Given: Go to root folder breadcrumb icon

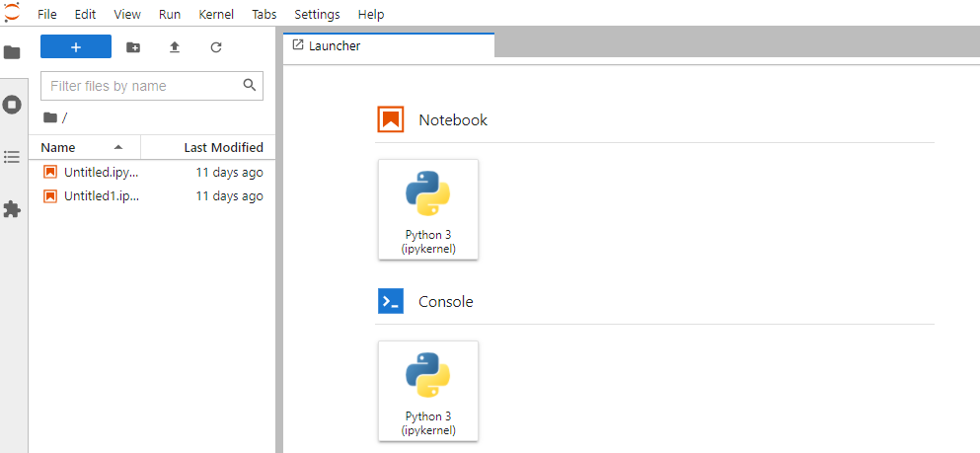Looking at the screenshot, I should pos(50,117).
